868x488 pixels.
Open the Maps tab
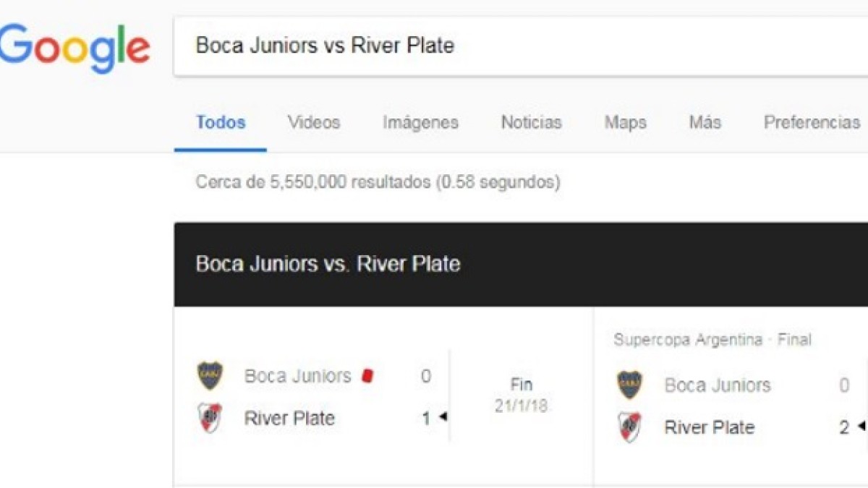point(626,122)
